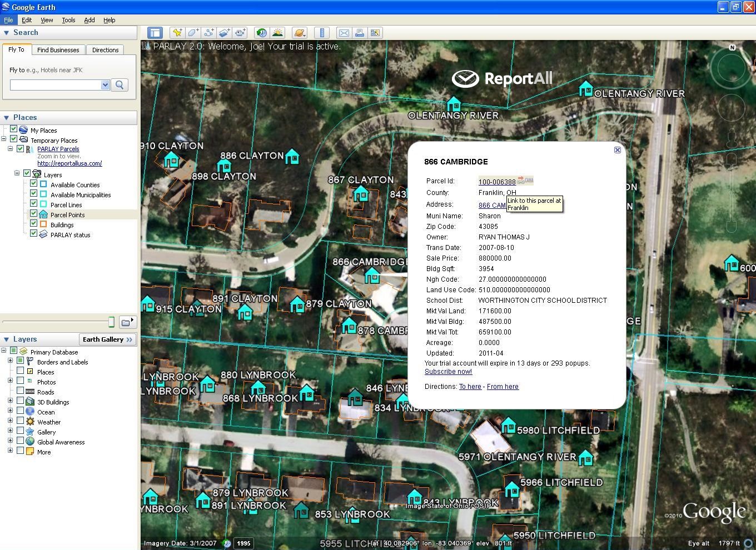Click the To here directions link

pyautogui.click(x=470, y=387)
